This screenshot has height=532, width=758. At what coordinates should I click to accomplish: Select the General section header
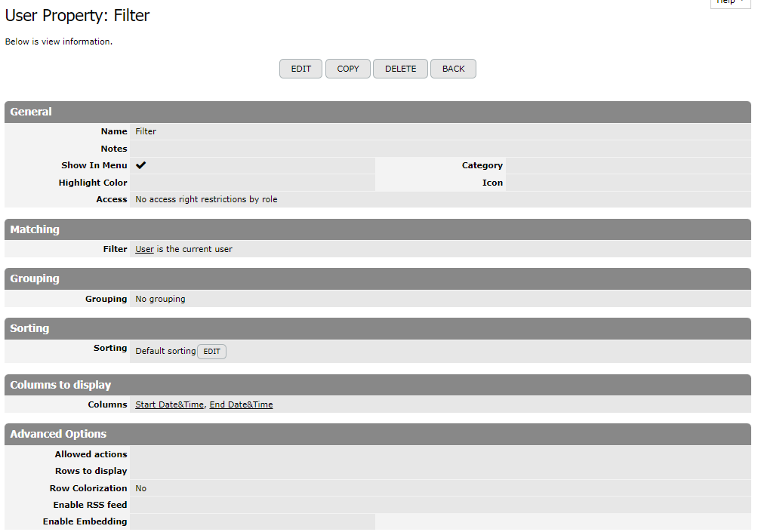point(31,112)
